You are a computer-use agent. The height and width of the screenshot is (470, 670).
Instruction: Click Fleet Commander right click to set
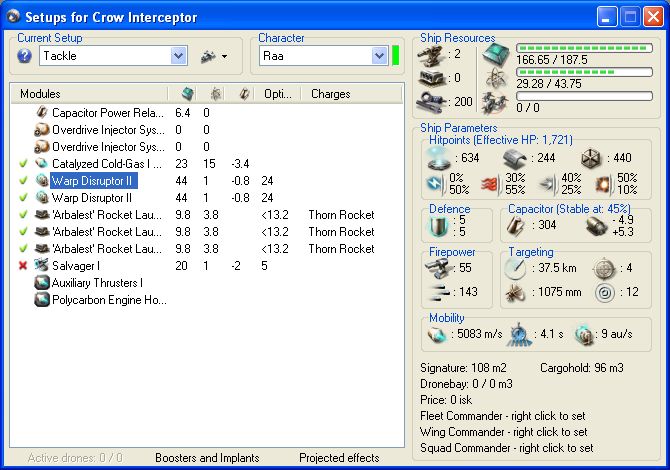click(502, 416)
